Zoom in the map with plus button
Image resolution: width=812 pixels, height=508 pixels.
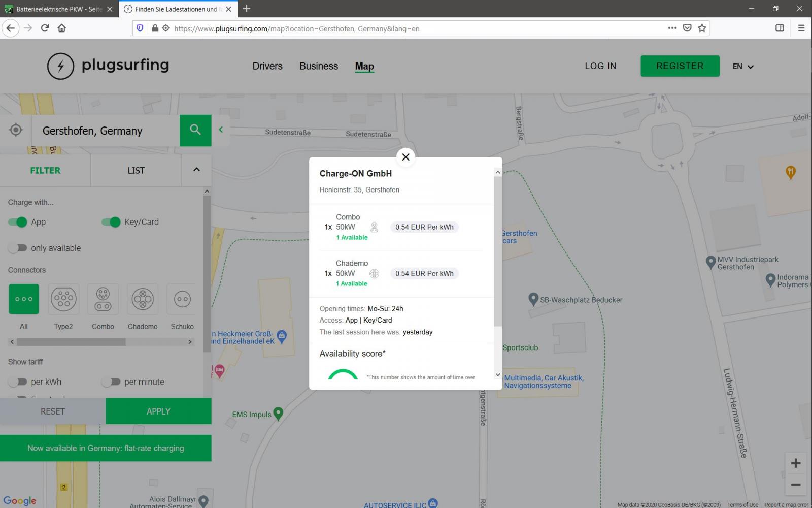(x=796, y=463)
